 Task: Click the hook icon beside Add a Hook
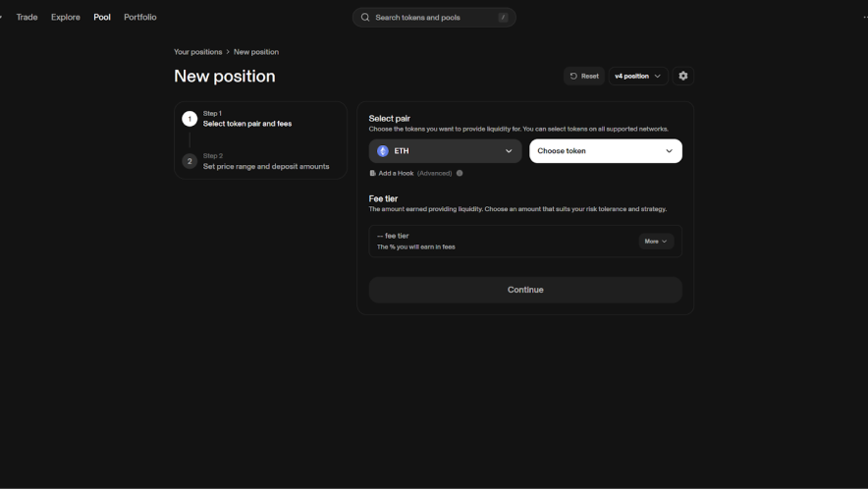373,173
